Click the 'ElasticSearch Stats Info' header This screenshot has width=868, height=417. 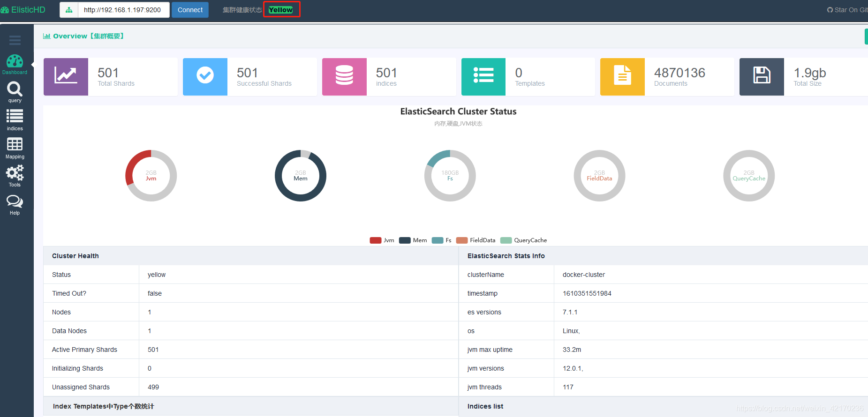coord(506,256)
